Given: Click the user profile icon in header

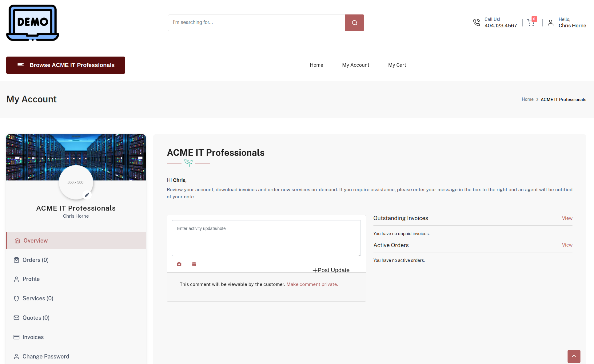Looking at the screenshot, I should [551, 23].
